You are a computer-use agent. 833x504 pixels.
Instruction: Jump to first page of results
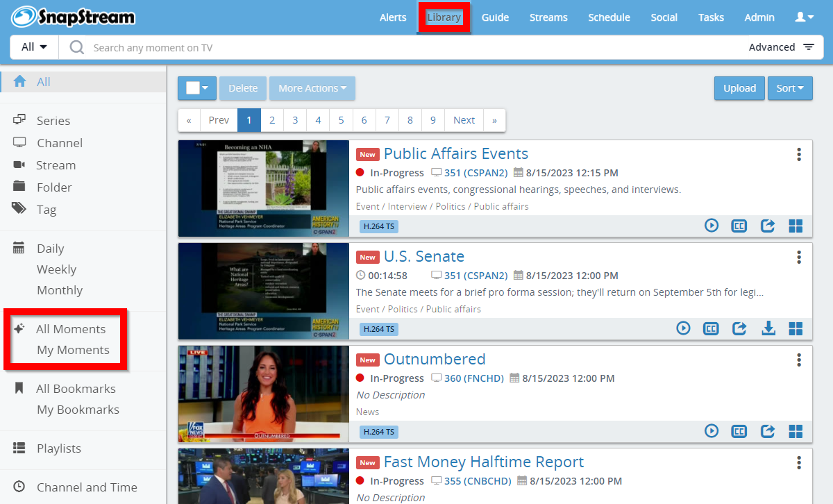[x=189, y=120]
